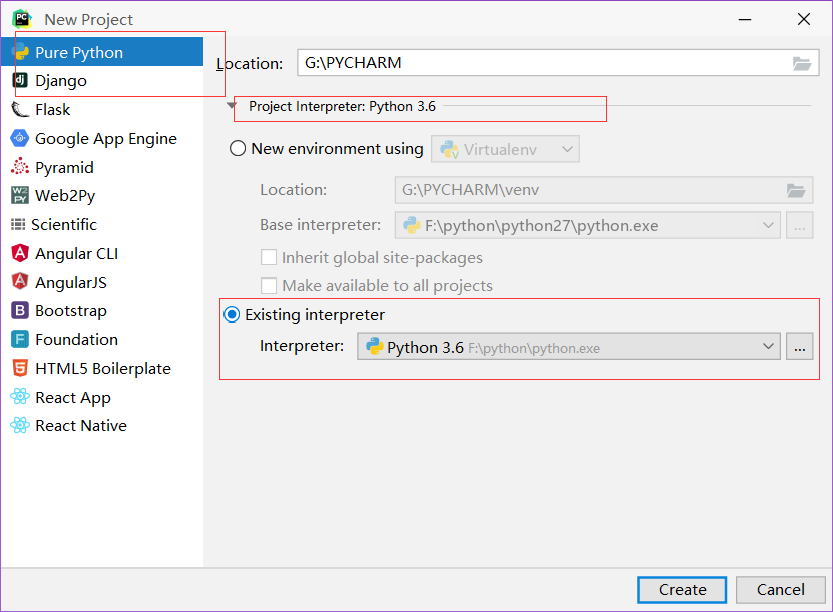The height and width of the screenshot is (612, 833).
Task: Open Base interpreter dropdown arrow
Action: pyautogui.click(x=768, y=225)
